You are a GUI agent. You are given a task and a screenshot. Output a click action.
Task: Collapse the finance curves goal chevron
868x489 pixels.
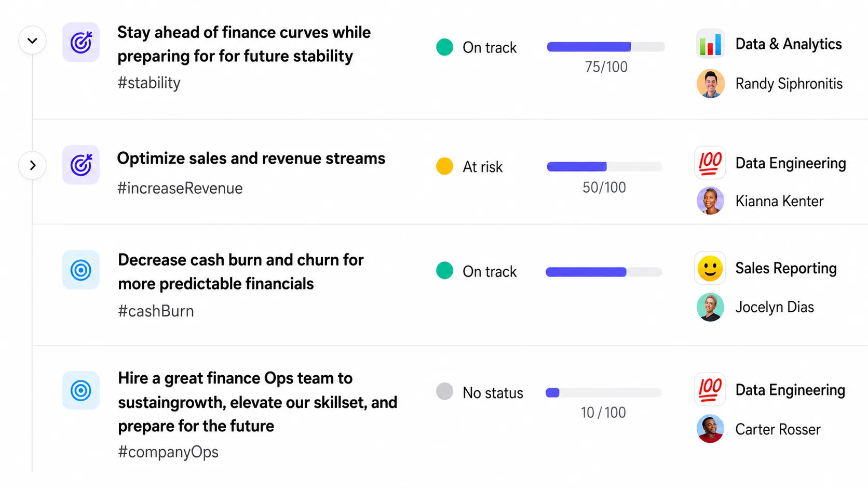(x=32, y=41)
